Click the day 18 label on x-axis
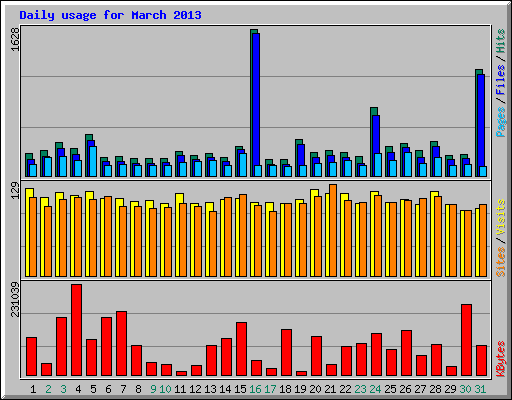The height and width of the screenshot is (400, 512). (285, 389)
